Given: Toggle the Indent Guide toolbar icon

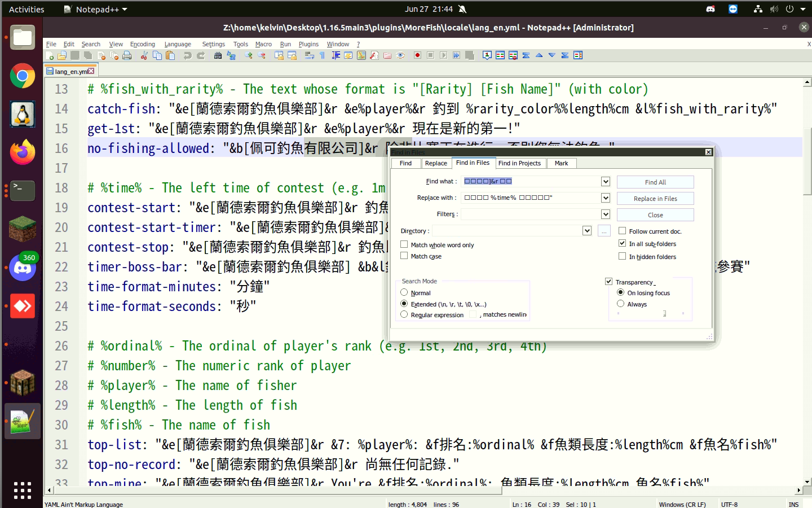Looking at the screenshot, I should tap(336, 55).
